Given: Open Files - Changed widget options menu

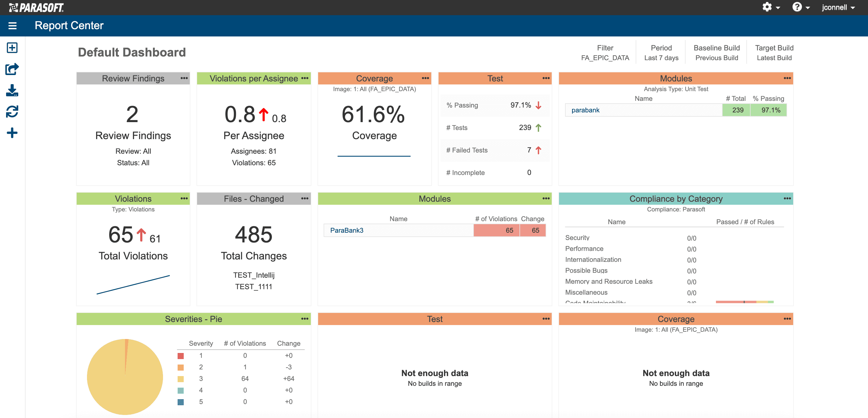Looking at the screenshot, I should click(305, 198).
